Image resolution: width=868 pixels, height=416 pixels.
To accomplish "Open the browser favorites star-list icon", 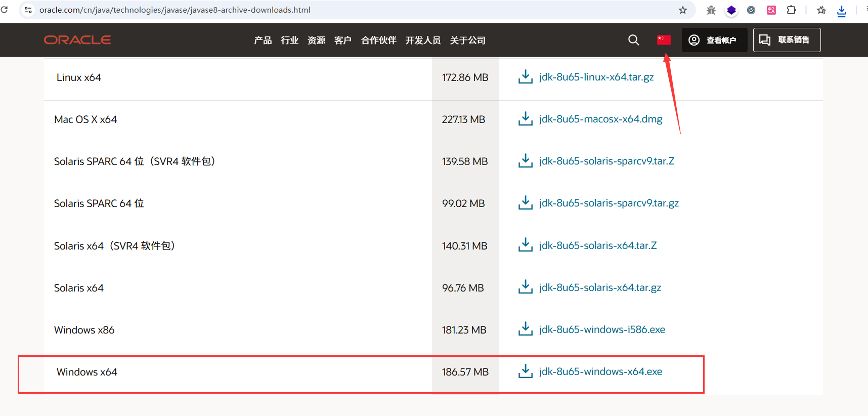I will (x=821, y=10).
